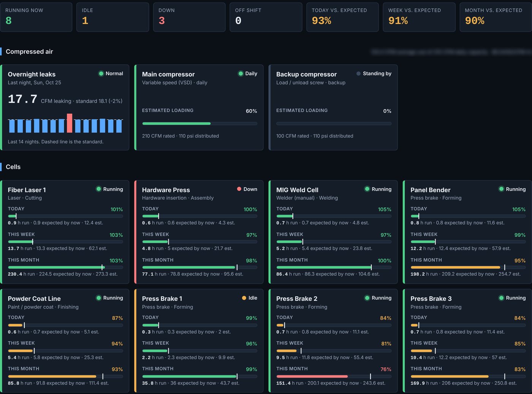This screenshot has width=532, height=394.
Task: Click the 'Load / unload screw · backup' subtitle
Action: pos(311,83)
